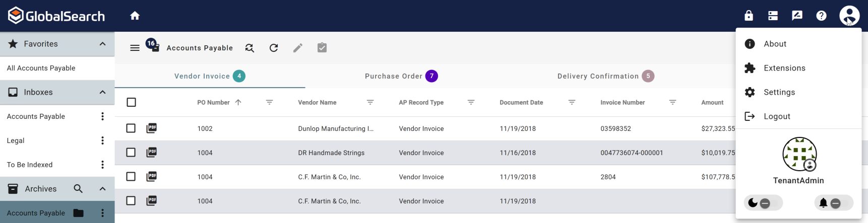
Task: Open the hamburger menu beside Accounts Payable
Action: tap(135, 48)
